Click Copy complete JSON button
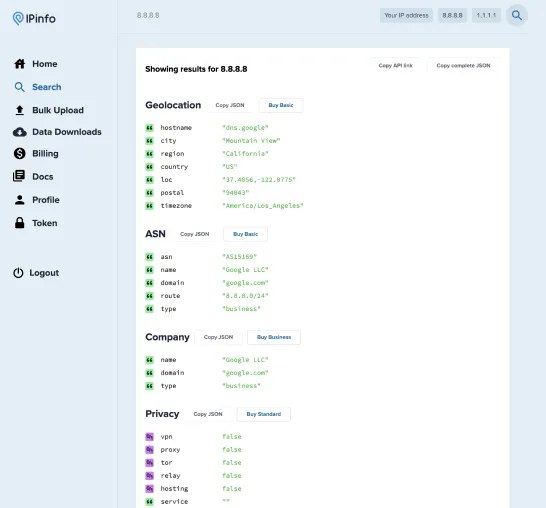The image size is (546, 508). (463, 65)
